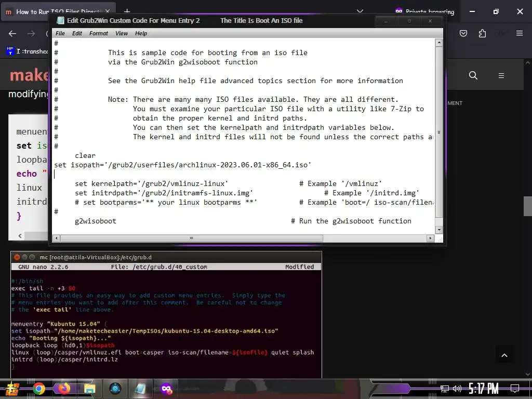Click the editor's horizontal scrollbar thumb
The width and height of the screenshot is (532, 399).
[192, 238]
